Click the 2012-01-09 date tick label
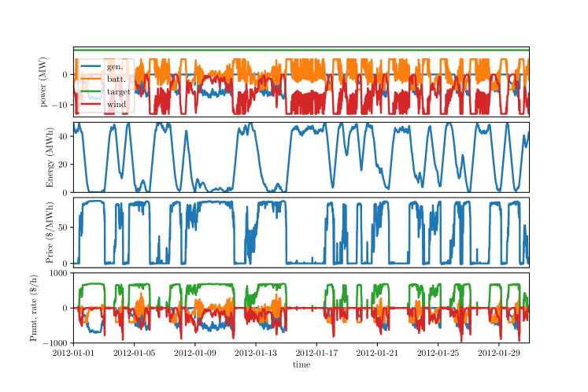The image size is (588, 392). [195, 353]
